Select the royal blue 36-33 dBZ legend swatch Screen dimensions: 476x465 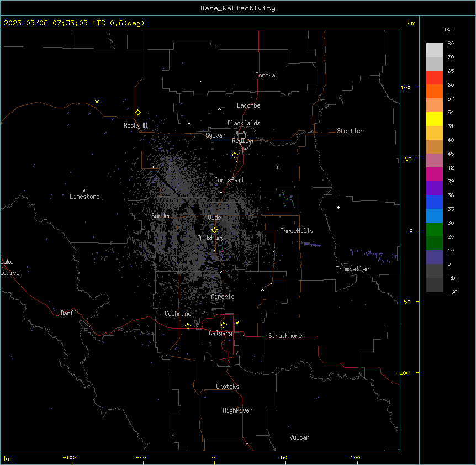(434, 202)
